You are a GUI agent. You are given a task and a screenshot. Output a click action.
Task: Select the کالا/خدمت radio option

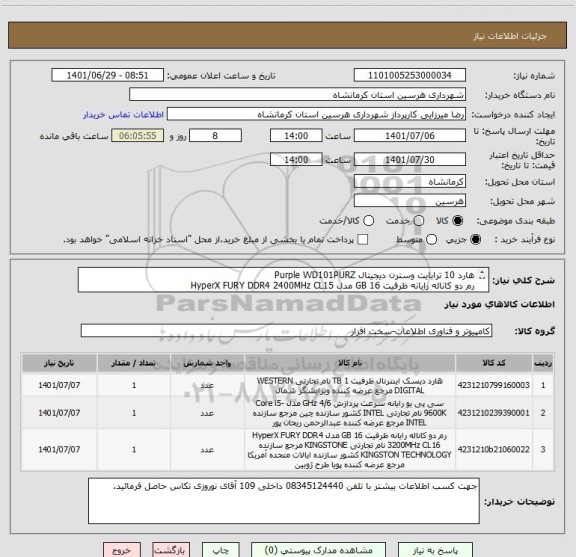[x=368, y=221]
